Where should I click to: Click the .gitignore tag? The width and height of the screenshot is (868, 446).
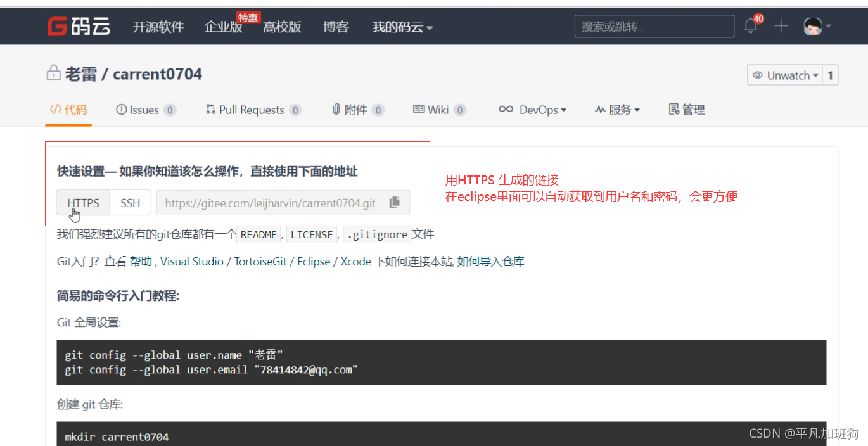(377, 235)
